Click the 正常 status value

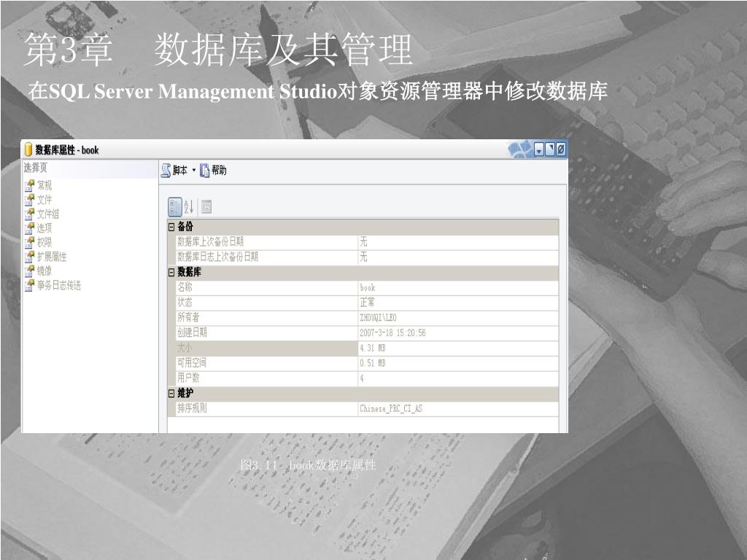click(367, 303)
